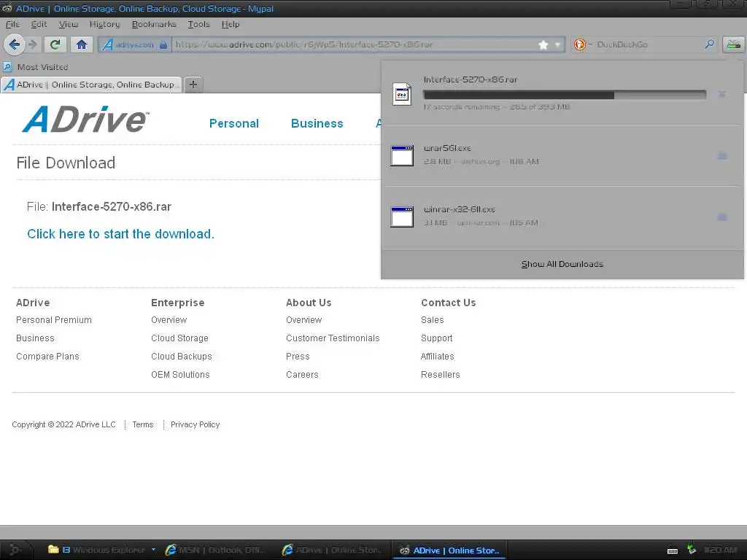The image size is (747, 560).
Task: Expand Windows Explorer taskbar group arrow
Action: [x=153, y=550]
